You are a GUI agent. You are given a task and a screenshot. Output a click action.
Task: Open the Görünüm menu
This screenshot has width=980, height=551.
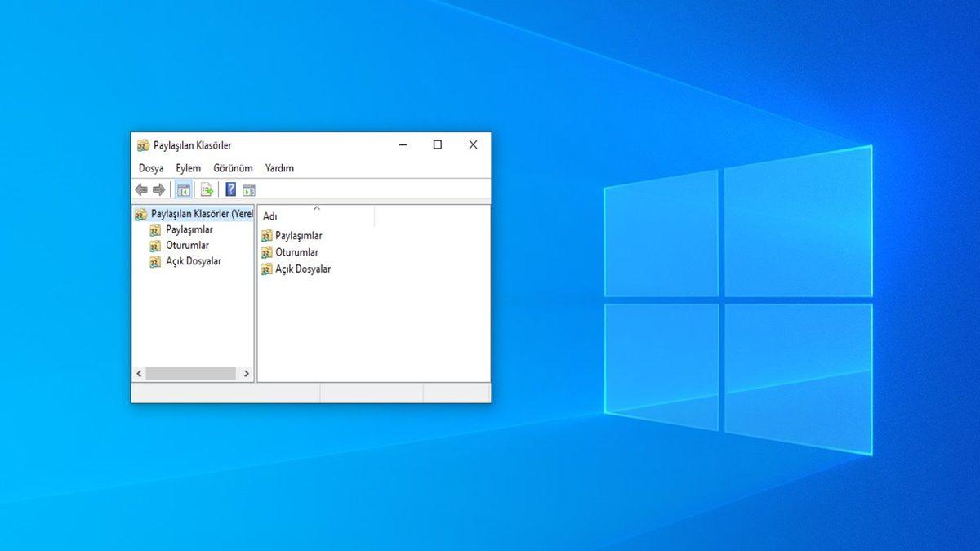234,168
